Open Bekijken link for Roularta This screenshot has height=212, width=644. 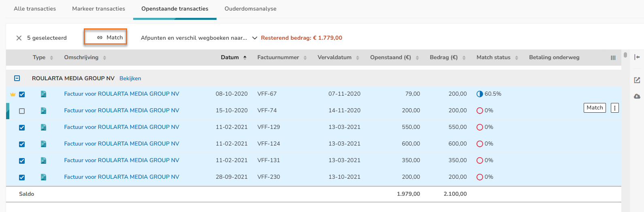click(130, 78)
